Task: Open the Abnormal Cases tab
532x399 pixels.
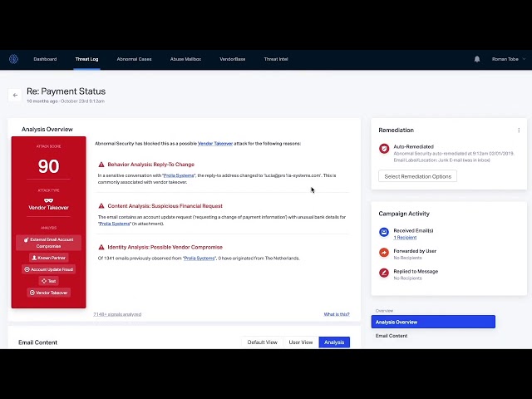Action: pos(134,59)
